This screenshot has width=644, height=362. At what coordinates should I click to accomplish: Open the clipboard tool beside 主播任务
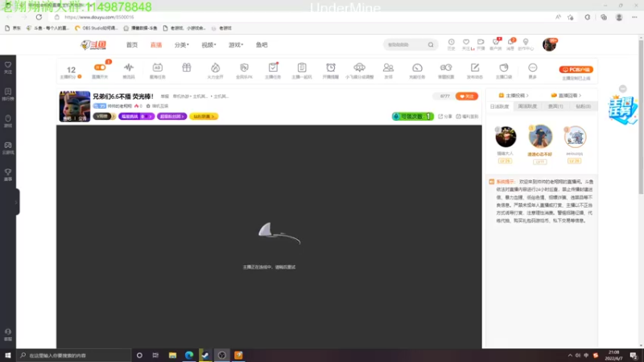pos(302,70)
